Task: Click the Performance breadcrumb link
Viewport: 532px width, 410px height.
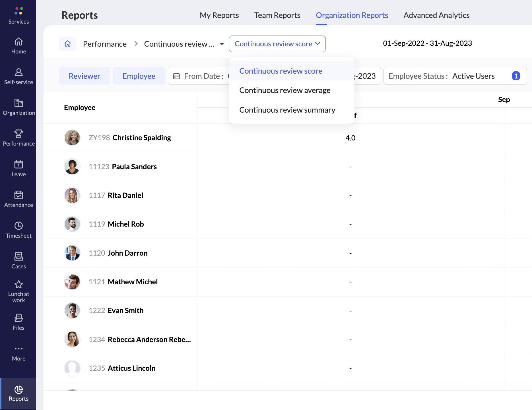Action: pos(105,44)
